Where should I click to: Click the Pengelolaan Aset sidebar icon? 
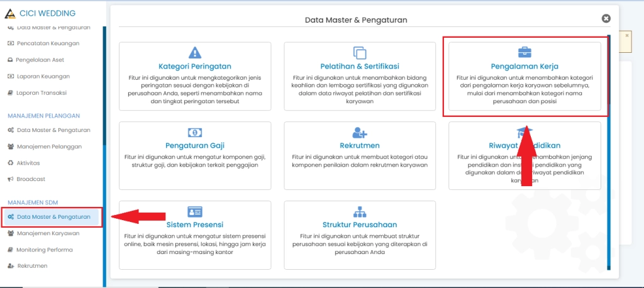(10, 60)
